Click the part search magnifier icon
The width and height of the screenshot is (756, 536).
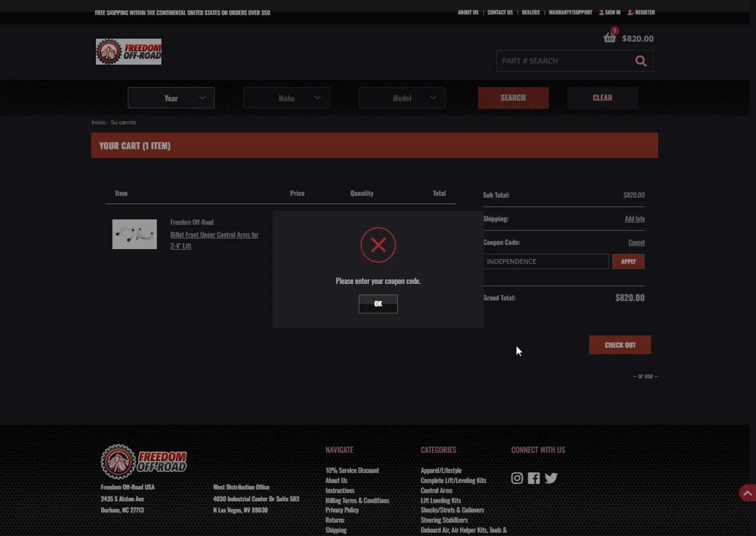tap(641, 61)
